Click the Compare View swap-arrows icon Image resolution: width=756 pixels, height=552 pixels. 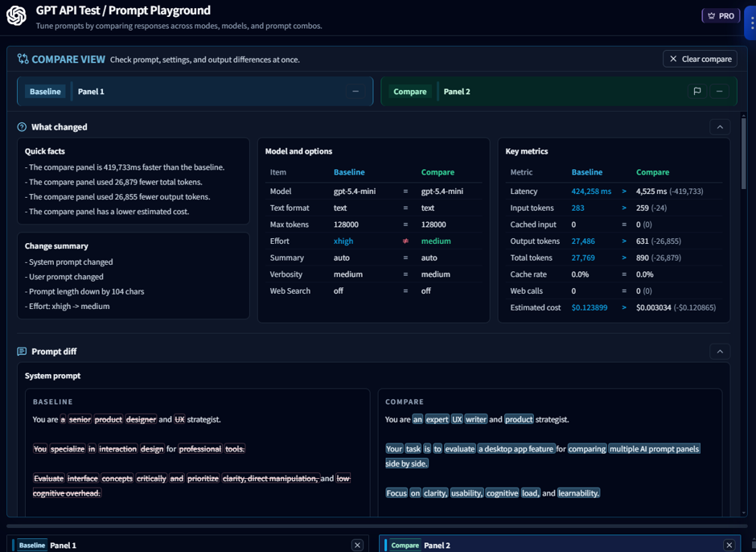(23, 59)
